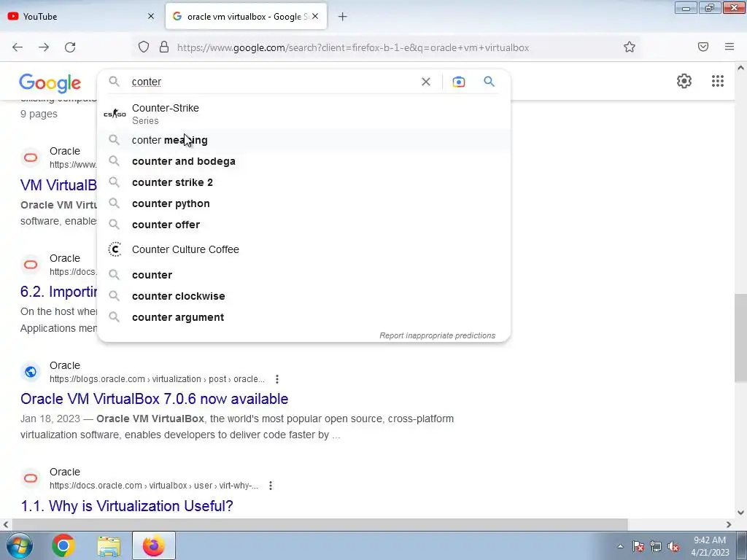747x560 pixels.
Task: Open Windows Explorer from taskbar
Action: click(109, 545)
